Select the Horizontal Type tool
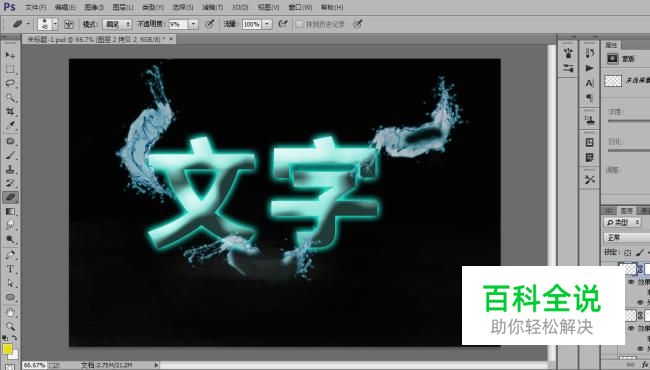This screenshot has height=370, width=650. (x=10, y=269)
